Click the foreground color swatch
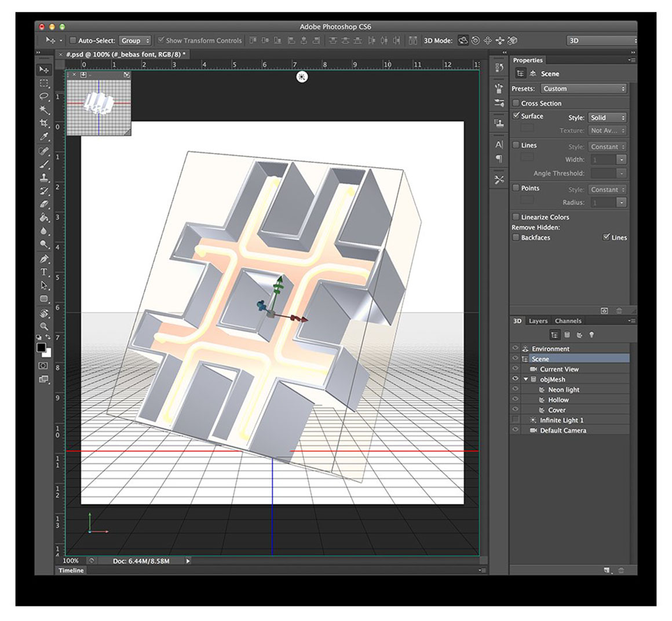Viewport: 672px width, 621px height. [41, 348]
